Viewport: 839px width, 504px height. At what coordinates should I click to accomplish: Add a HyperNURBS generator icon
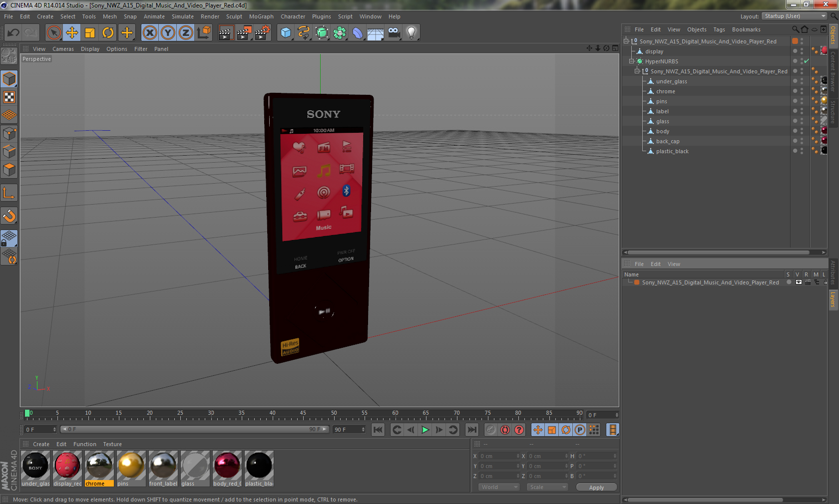(322, 33)
